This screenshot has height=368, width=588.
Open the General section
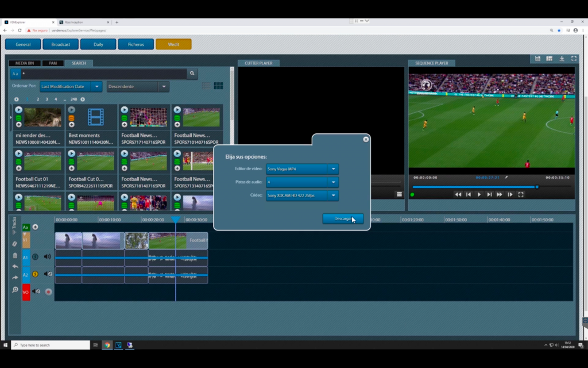[x=23, y=44]
